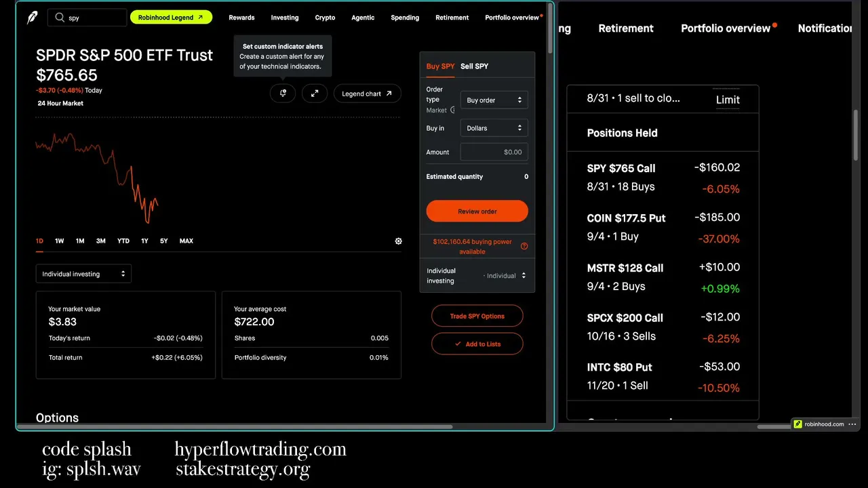Open the COIN $177.5 Put position
Viewport: 868px width, 488px height.
click(x=663, y=228)
